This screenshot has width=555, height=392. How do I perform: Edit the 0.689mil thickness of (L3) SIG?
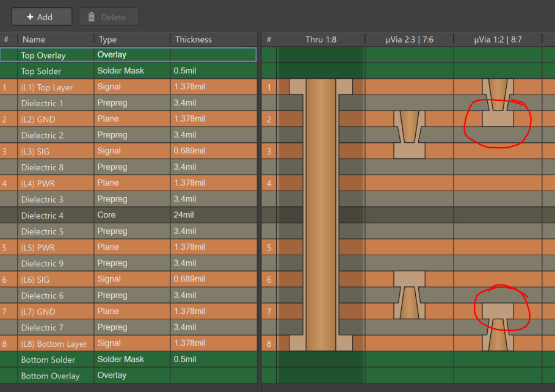[x=190, y=151]
